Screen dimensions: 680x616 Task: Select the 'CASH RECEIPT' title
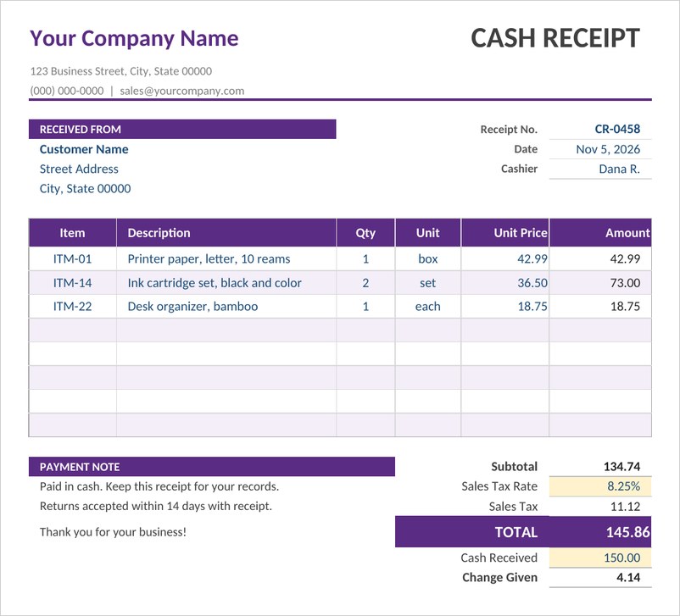(x=555, y=38)
